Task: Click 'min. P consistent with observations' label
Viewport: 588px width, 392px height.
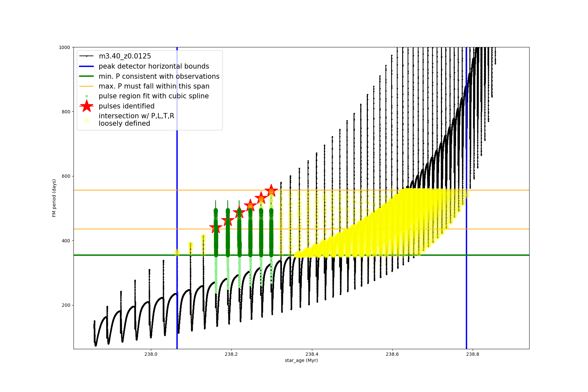Action: (159, 76)
